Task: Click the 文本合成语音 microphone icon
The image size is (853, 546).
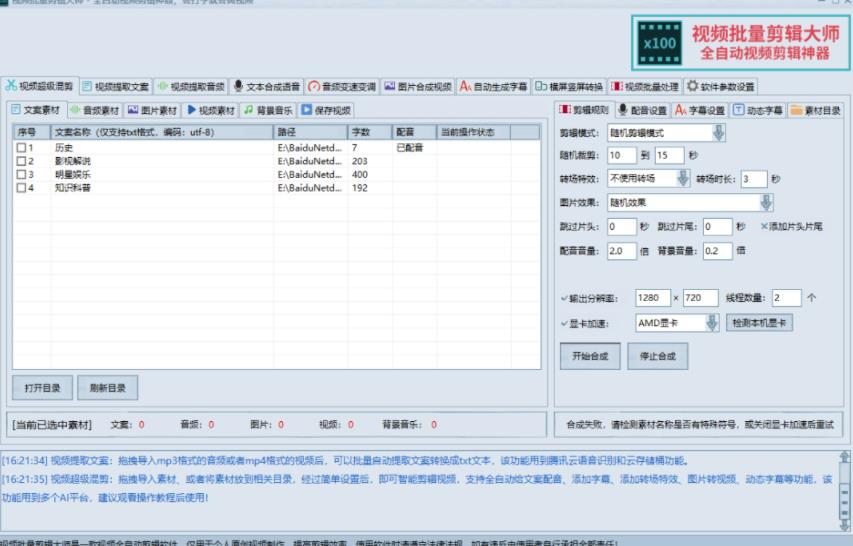Action: tap(238, 86)
